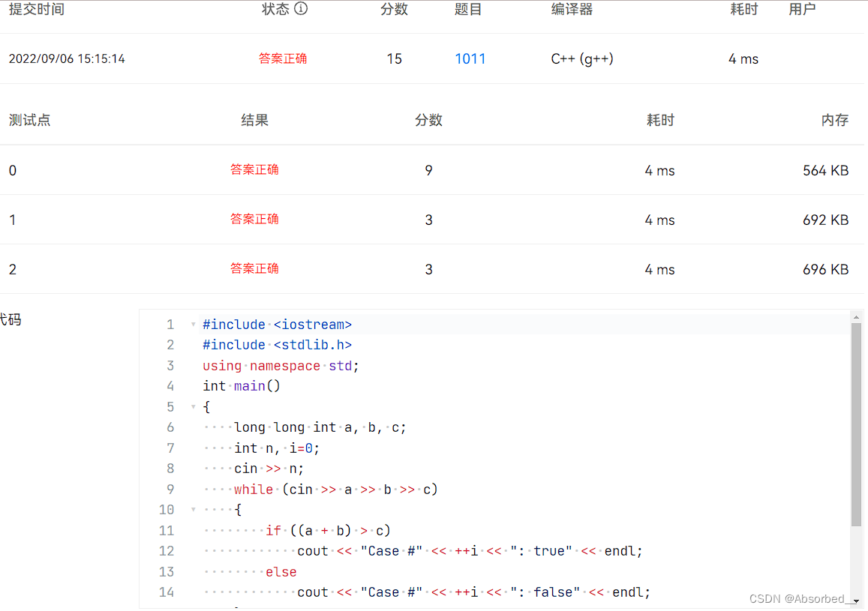
Task: Click the 测试点 table header
Action: [x=29, y=119]
